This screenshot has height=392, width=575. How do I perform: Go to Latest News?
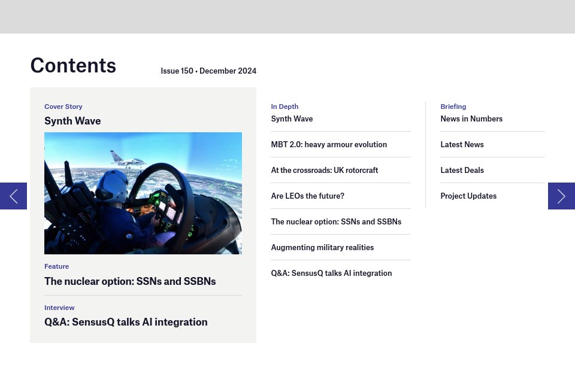[x=462, y=144]
